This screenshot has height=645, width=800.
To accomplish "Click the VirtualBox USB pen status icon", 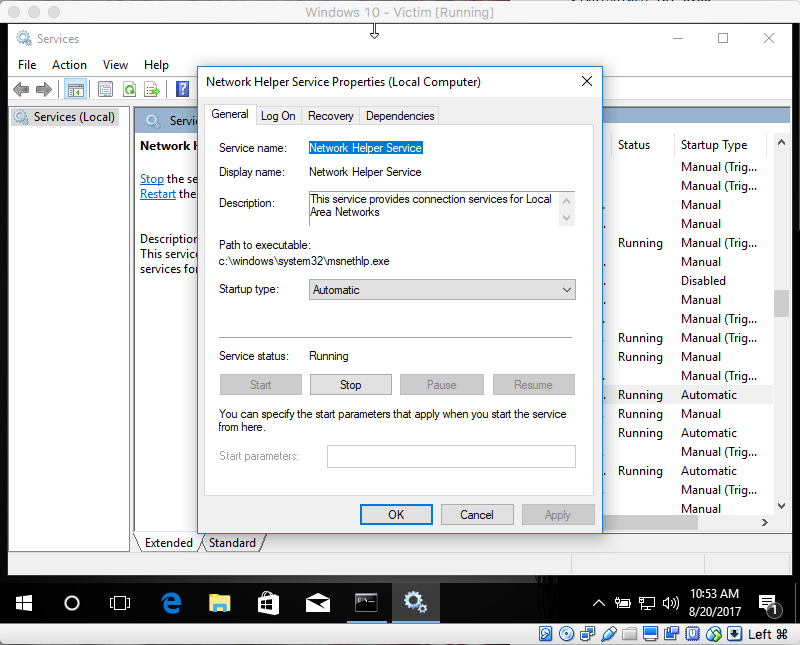I will (609, 634).
